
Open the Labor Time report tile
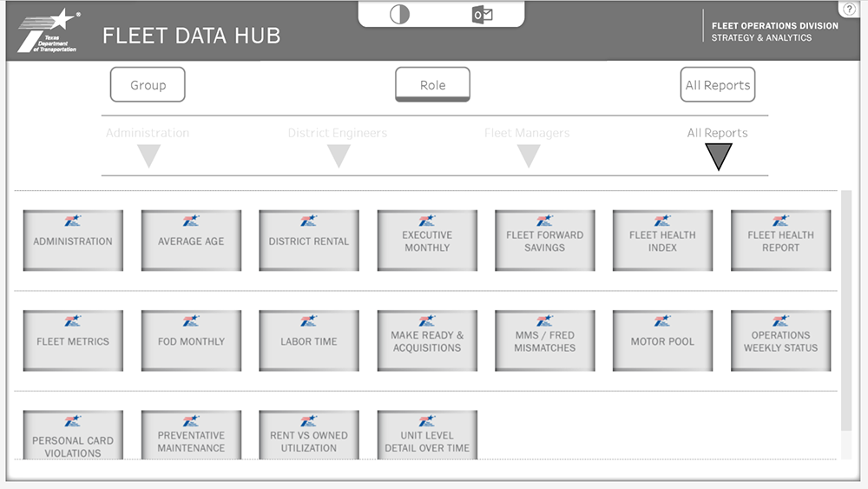tap(308, 340)
